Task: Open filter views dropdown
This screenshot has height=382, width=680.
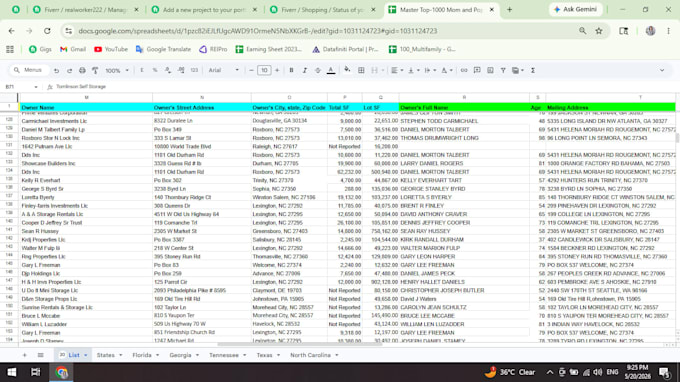Action: pos(518,70)
